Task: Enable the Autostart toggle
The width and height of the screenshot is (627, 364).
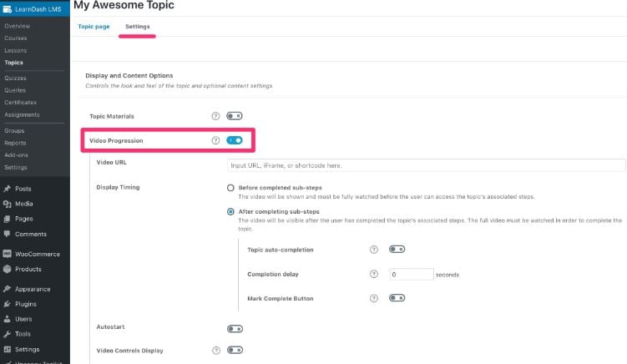Action: point(235,329)
